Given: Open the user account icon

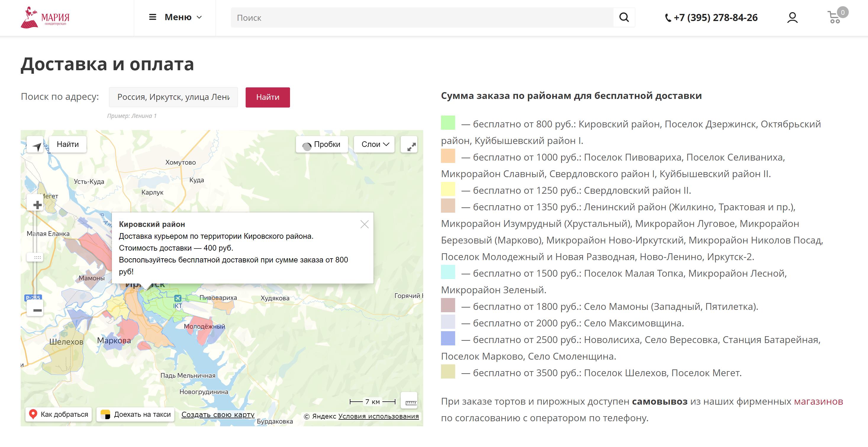Looking at the screenshot, I should coord(793,17).
